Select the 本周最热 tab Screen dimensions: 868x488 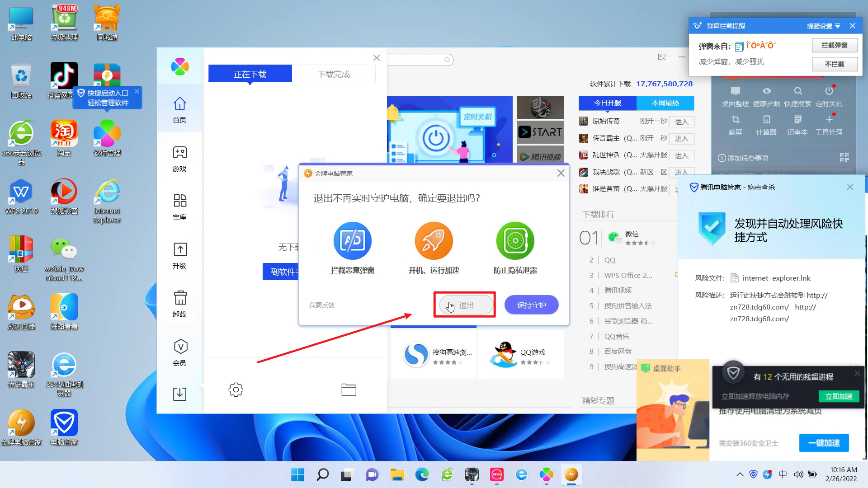coord(665,103)
